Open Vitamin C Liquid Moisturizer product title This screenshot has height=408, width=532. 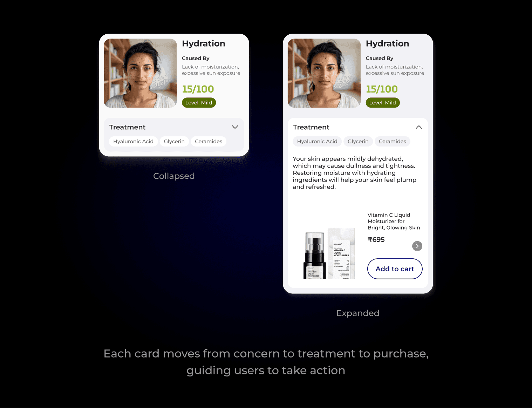coord(394,221)
